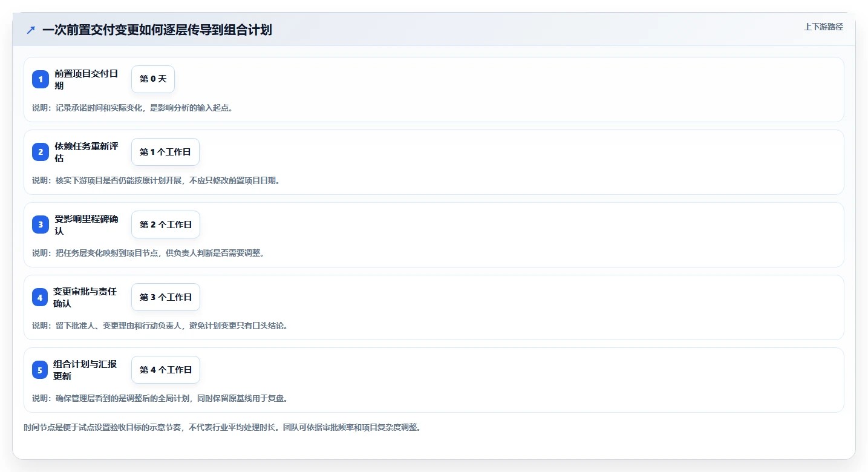Image resolution: width=868 pixels, height=472 pixels.
Task: Click description starting 留下批准人、变更理由
Action: (160, 326)
